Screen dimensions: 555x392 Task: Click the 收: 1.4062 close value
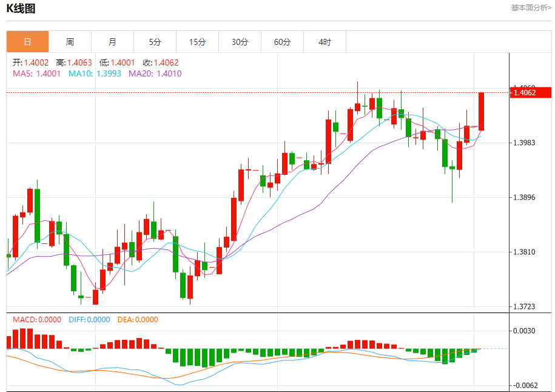click(x=161, y=63)
